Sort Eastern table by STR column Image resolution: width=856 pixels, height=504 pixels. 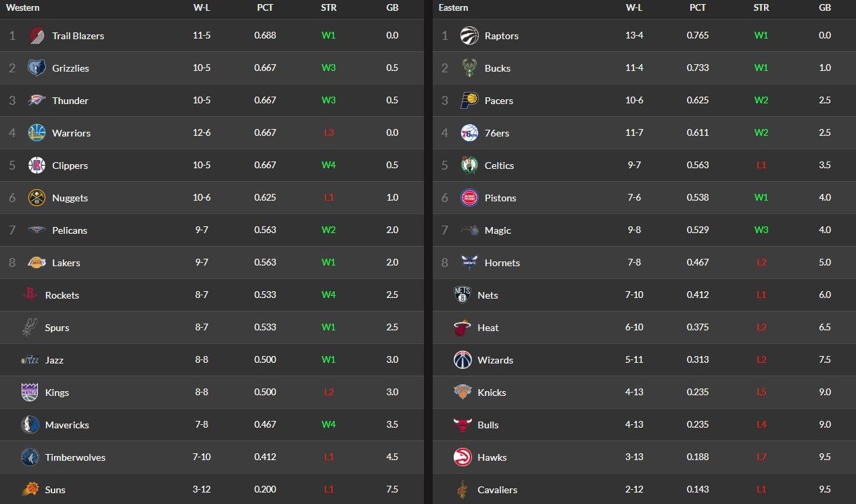point(761,8)
